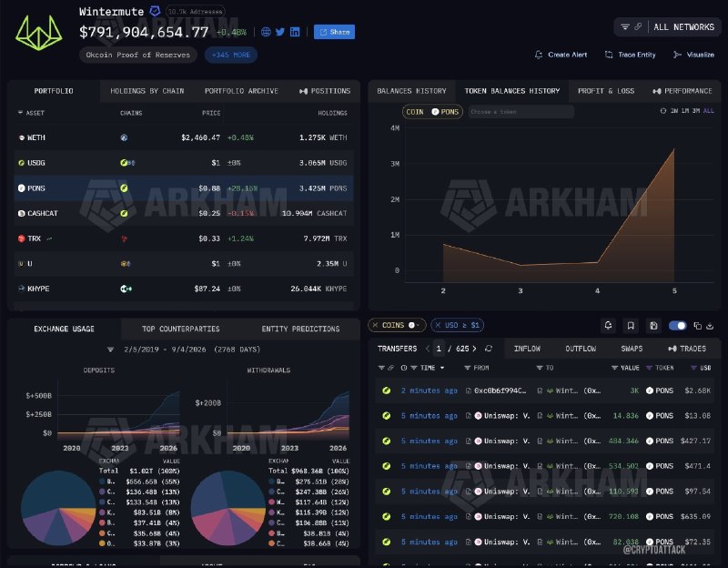Expand the Asset column sort arrow

point(20,113)
